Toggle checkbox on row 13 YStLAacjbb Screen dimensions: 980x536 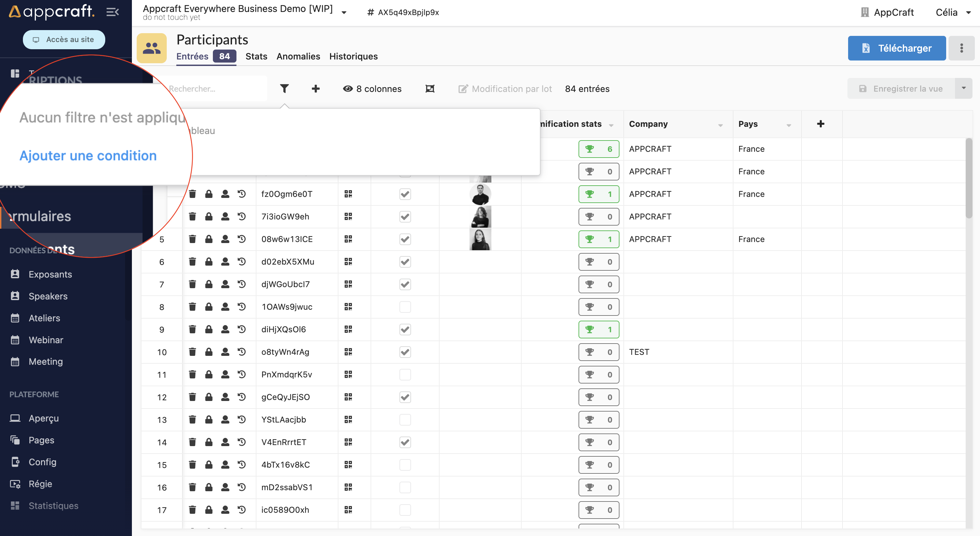tap(405, 419)
